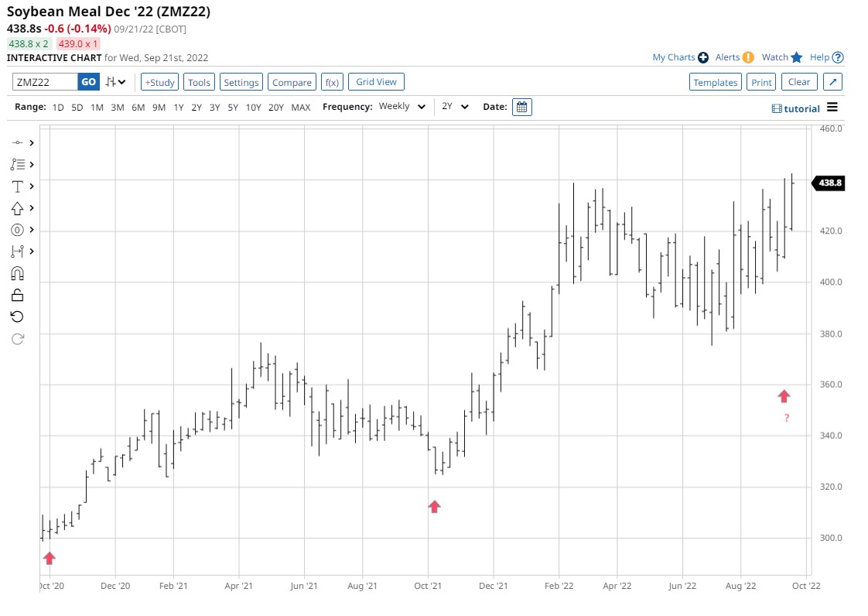The width and height of the screenshot is (868, 616).
Task: Click the tutorial video icon
Action: click(x=777, y=109)
